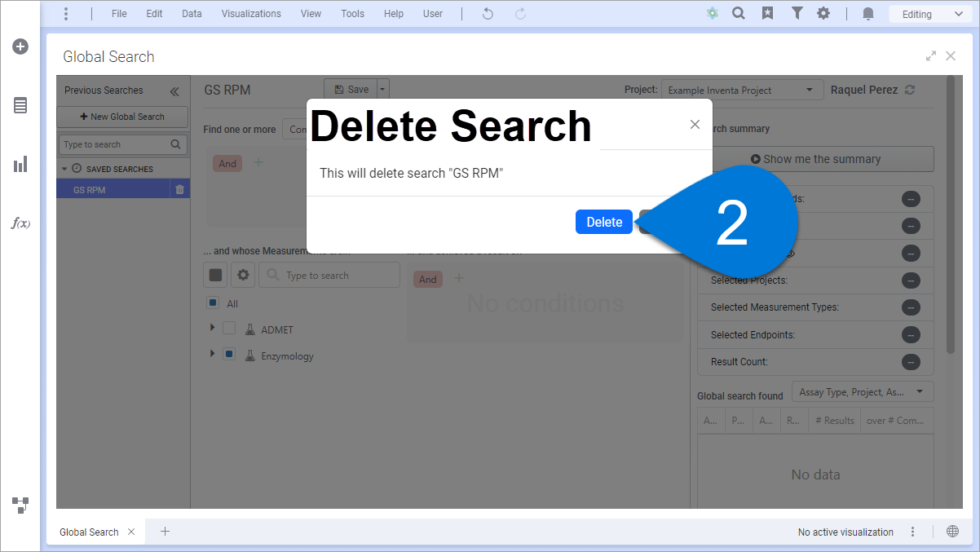Select the GS RPM saved search
This screenshot has width=980, height=552.
[x=113, y=190]
